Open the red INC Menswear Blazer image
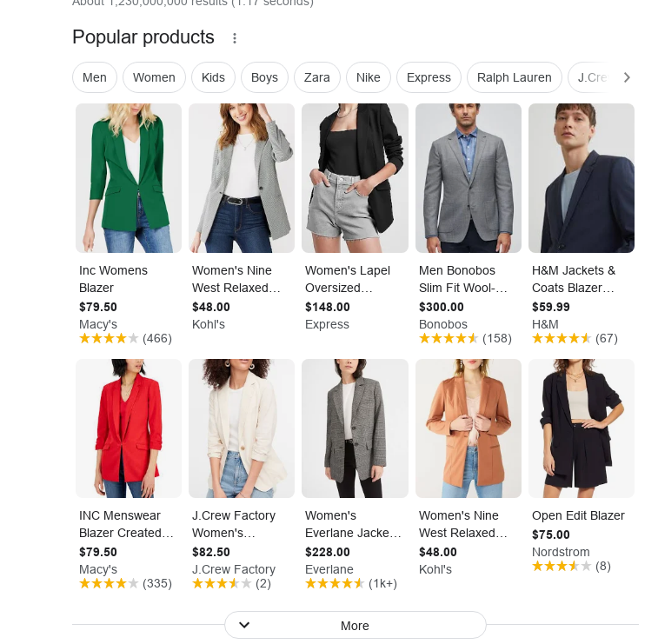Screen dimensions: 658x644 pos(129,428)
